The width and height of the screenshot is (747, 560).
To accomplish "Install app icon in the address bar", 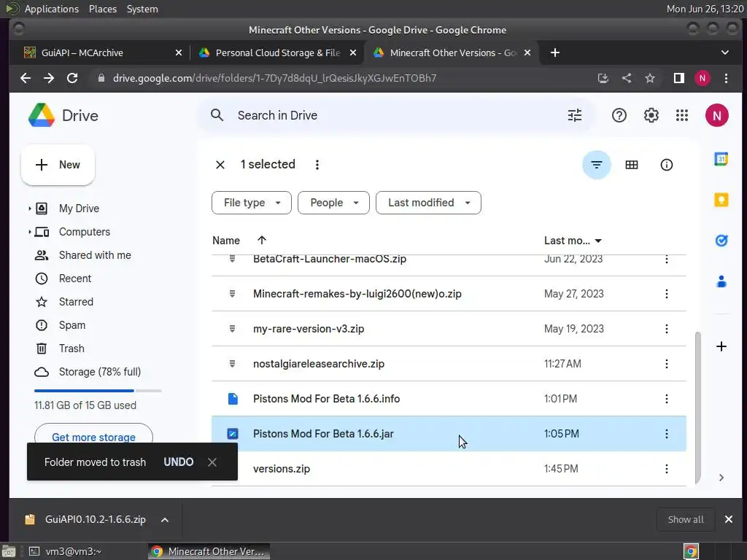I will [603, 78].
